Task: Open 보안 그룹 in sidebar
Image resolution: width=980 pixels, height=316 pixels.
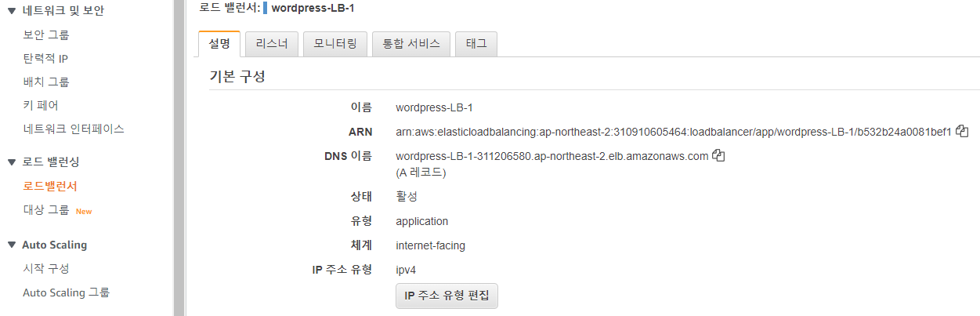Action: click(46, 35)
